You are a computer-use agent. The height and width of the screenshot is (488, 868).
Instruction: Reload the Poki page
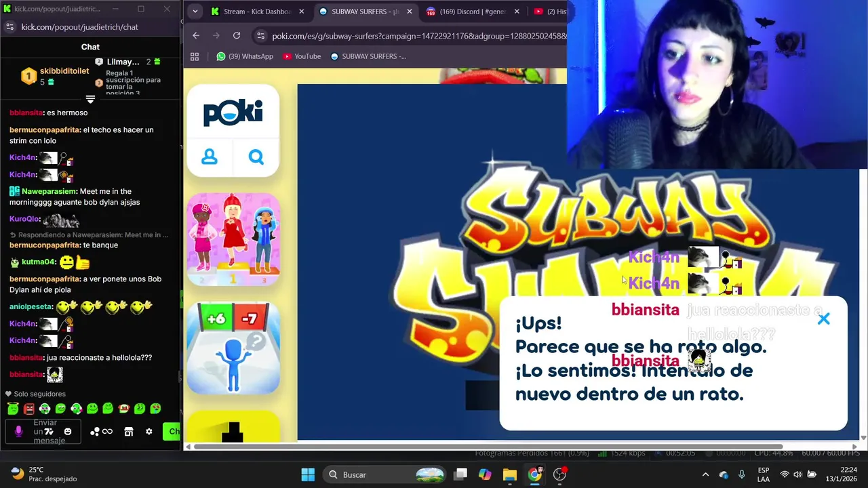[237, 35]
